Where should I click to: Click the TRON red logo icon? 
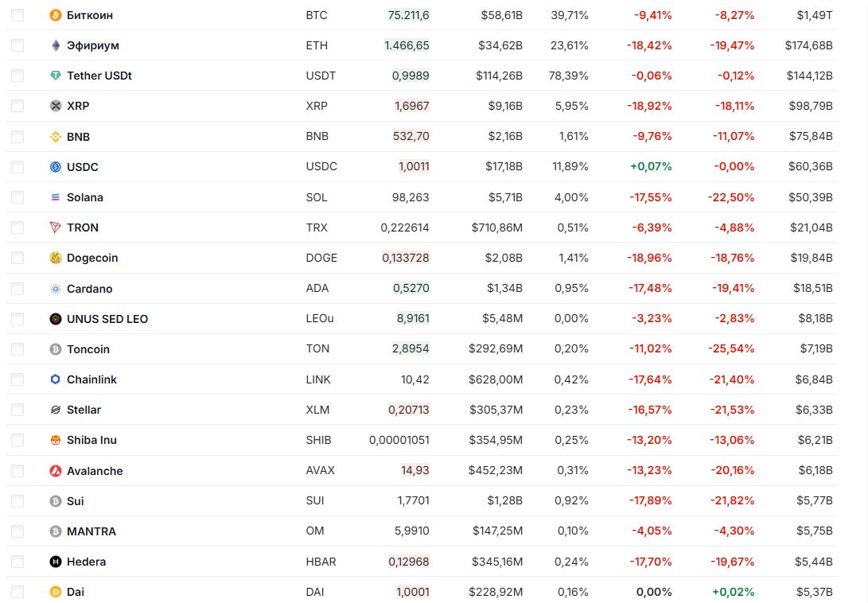(56, 228)
